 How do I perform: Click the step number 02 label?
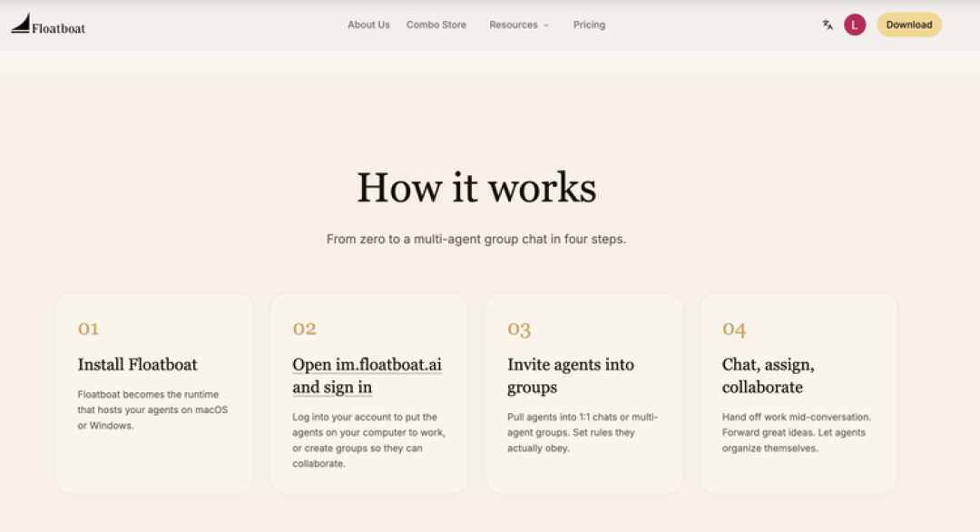tap(304, 329)
